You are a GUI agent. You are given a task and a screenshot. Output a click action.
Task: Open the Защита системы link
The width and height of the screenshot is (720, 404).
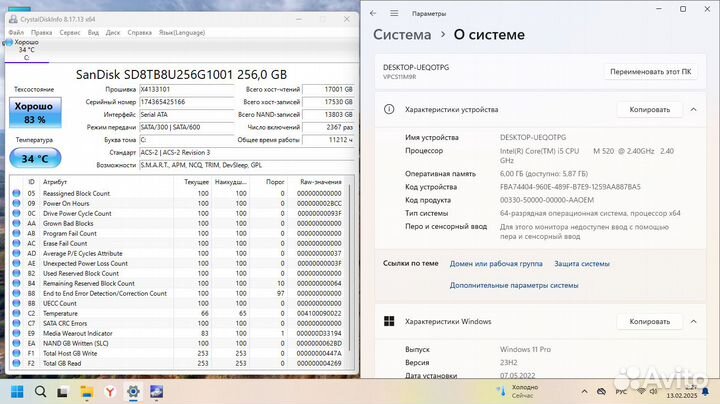(x=582, y=264)
